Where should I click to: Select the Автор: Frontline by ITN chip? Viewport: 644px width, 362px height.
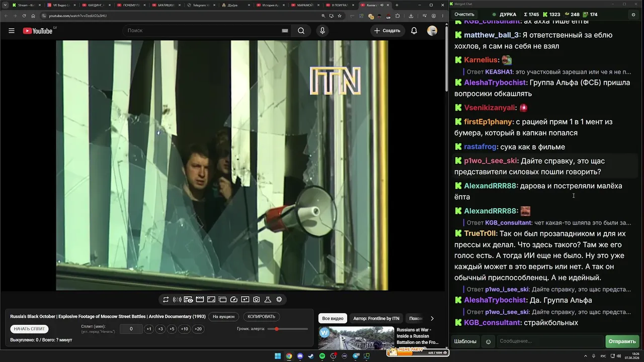376,318
